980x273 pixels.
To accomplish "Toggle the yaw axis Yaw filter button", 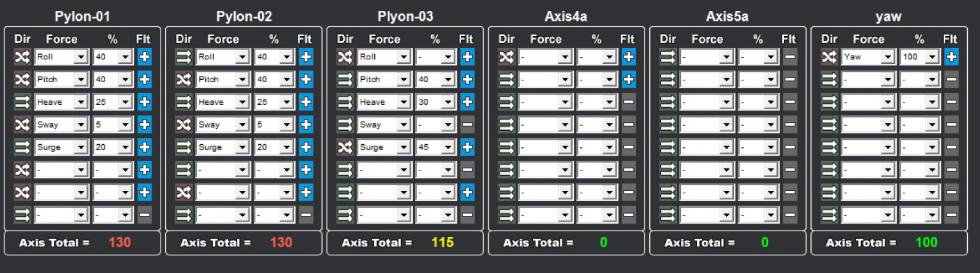I will click(951, 57).
